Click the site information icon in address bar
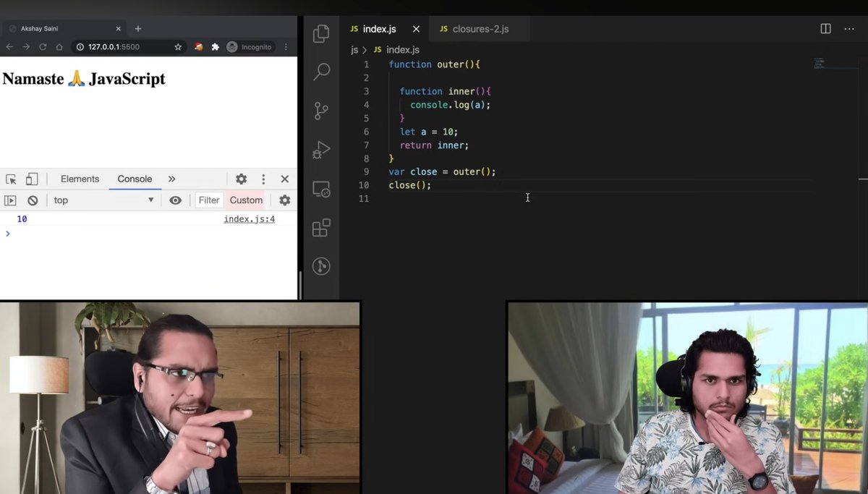 point(80,47)
